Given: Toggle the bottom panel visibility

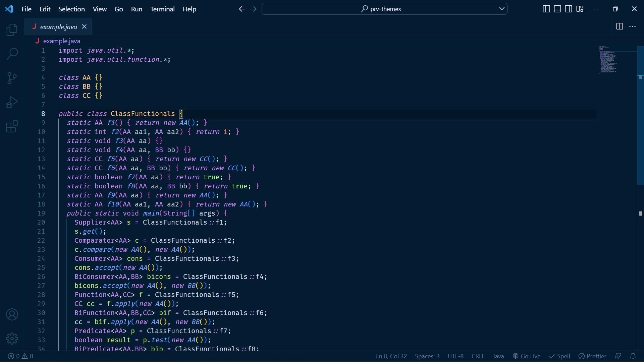Looking at the screenshot, I should (557, 9).
